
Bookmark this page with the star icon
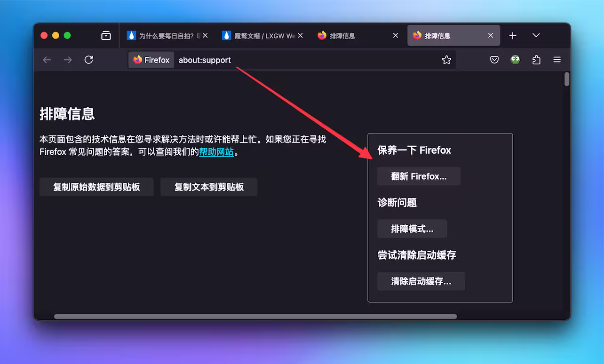[446, 60]
